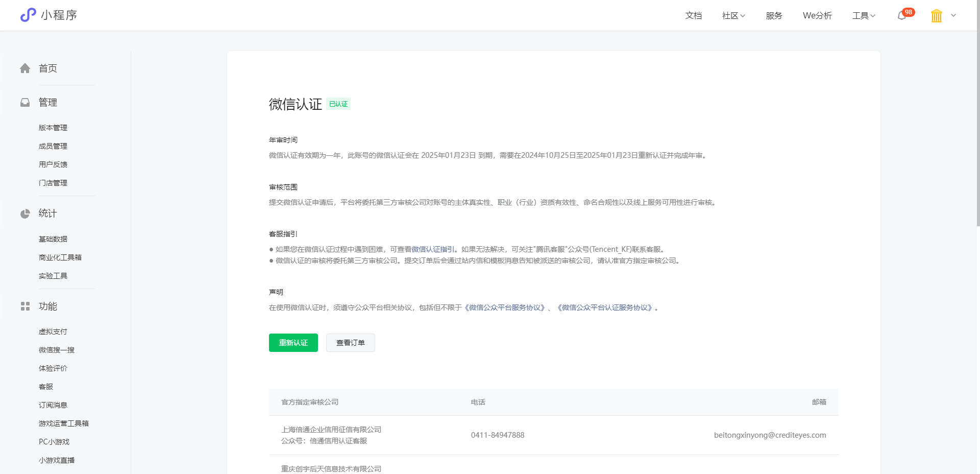The height and width of the screenshot is (474, 980).
Task: Click 公众号：倍通信用认证客服 text
Action: coord(324,441)
